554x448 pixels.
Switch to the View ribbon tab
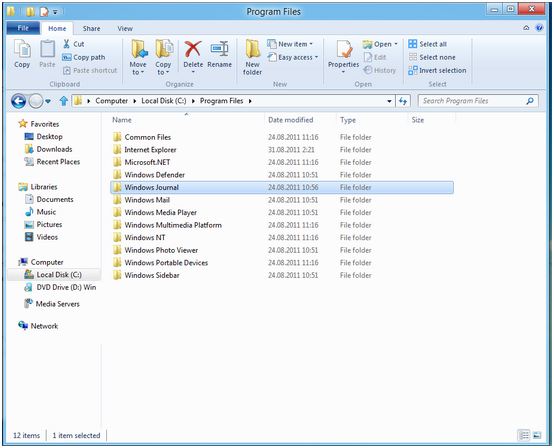click(125, 29)
